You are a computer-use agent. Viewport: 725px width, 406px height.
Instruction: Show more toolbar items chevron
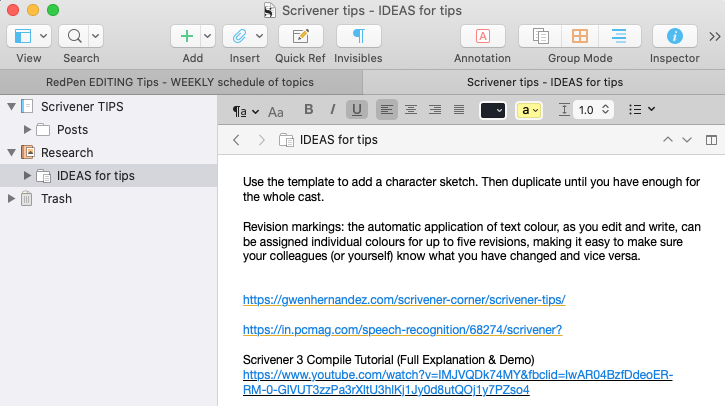715,37
